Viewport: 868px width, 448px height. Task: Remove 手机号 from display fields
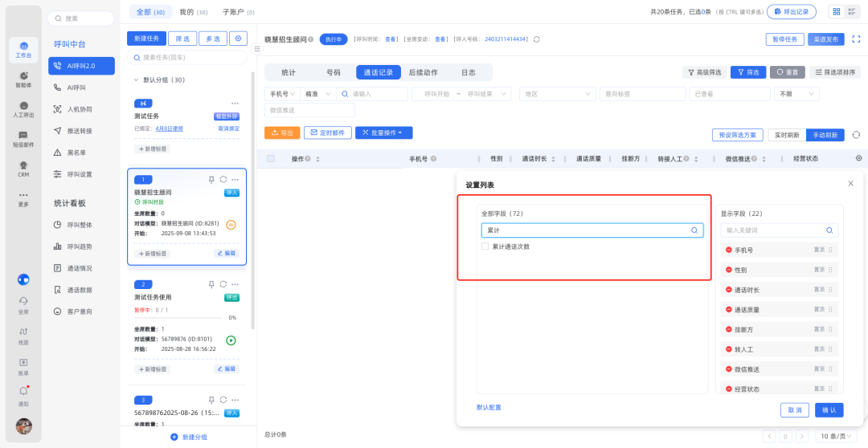click(728, 250)
